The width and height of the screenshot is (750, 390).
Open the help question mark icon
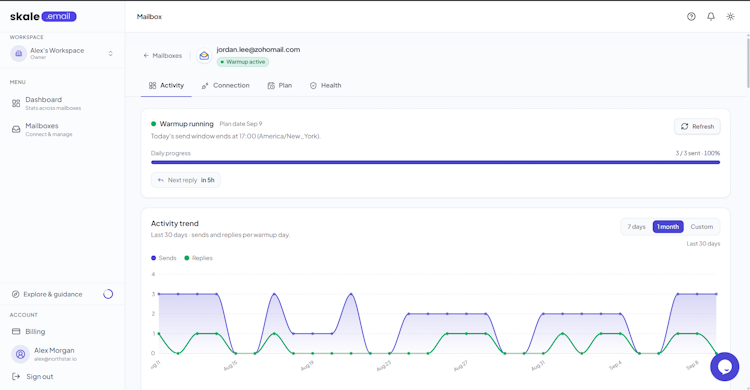691,16
